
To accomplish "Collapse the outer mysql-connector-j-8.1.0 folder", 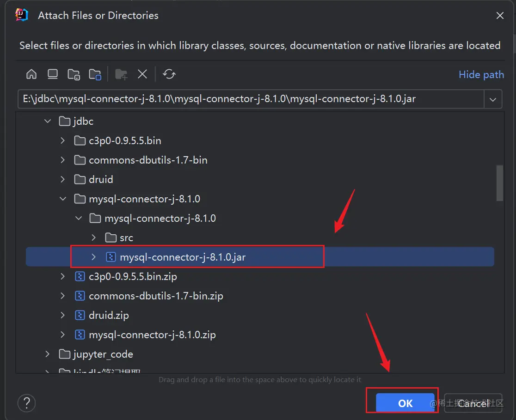I will (x=63, y=199).
